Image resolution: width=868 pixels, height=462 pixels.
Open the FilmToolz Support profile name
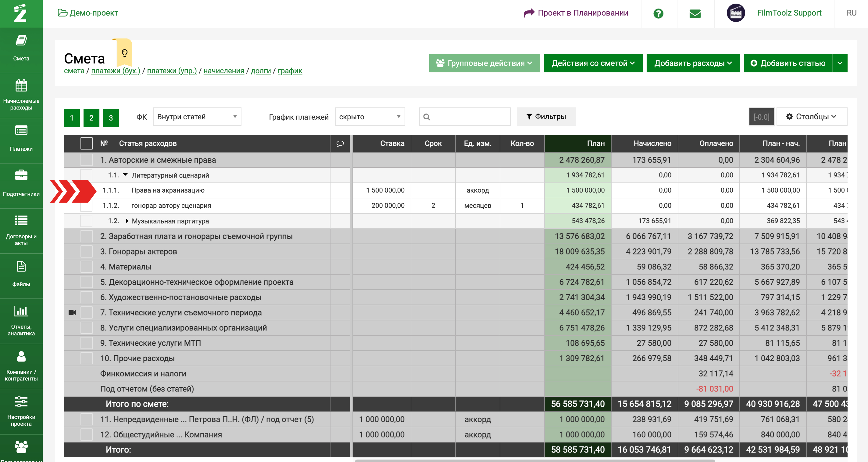tap(789, 13)
